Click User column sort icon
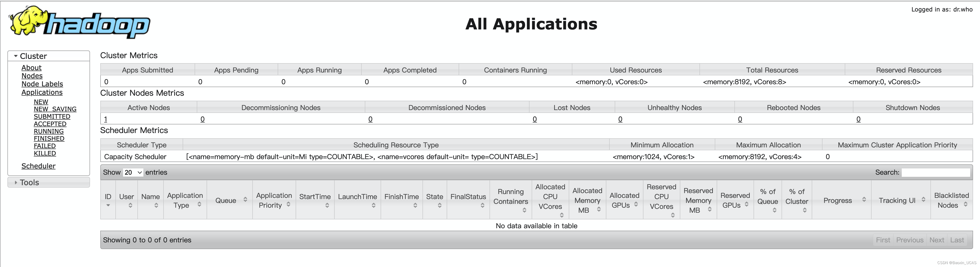The image size is (980, 267). [130, 205]
